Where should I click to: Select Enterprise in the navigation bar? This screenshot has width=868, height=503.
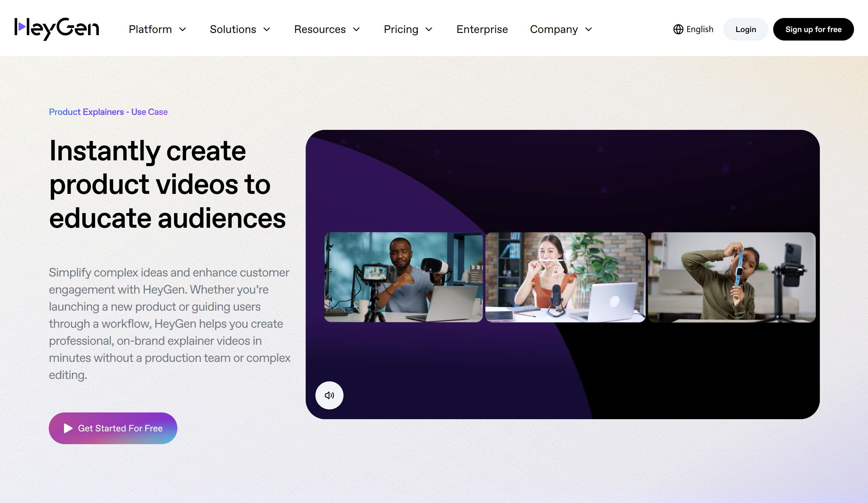[x=482, y=29]
